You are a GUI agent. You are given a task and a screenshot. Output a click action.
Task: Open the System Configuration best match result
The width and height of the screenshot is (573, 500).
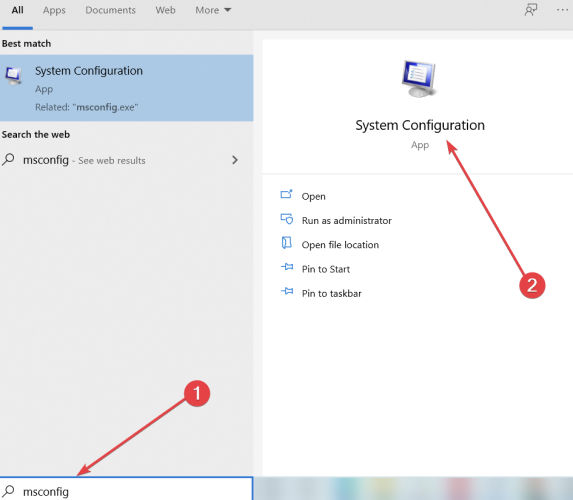(126, 88)
